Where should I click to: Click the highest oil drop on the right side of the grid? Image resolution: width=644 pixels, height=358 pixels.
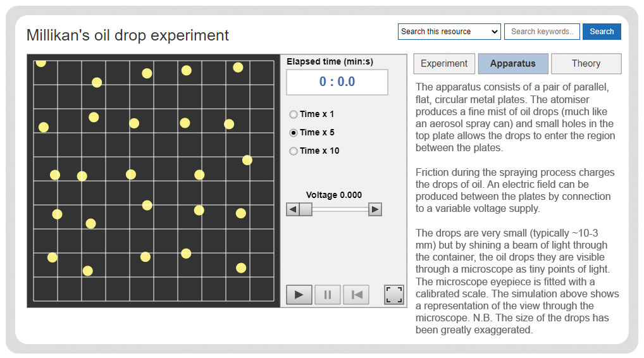click(238, 67)
